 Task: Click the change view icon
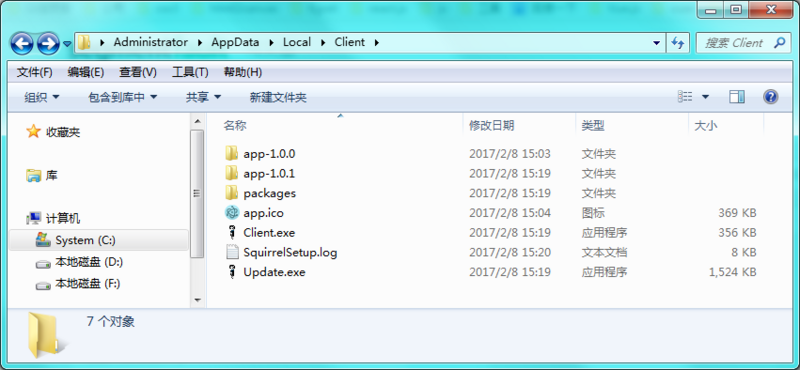pos(685,97)
